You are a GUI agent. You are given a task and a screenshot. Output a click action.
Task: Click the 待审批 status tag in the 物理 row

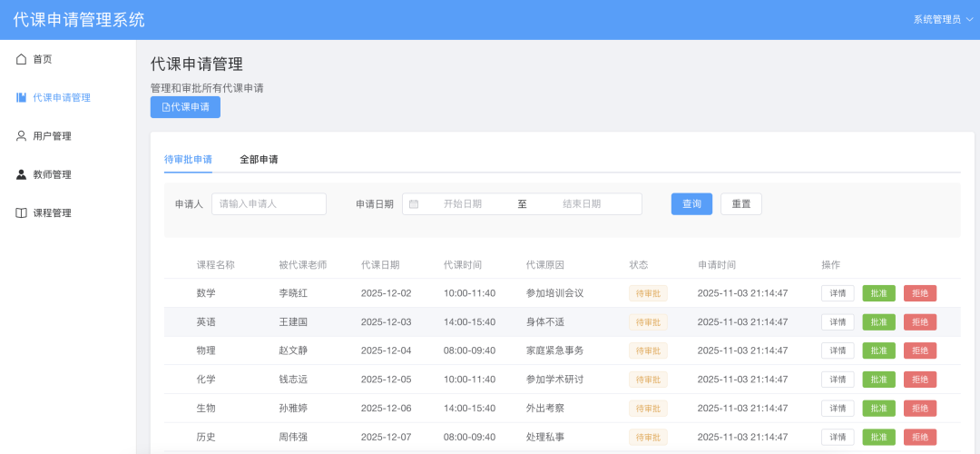pos(648,350)
